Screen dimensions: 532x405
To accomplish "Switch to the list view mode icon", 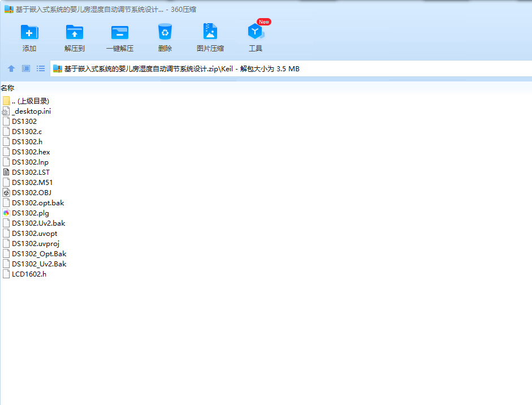I will click(41, 68).
